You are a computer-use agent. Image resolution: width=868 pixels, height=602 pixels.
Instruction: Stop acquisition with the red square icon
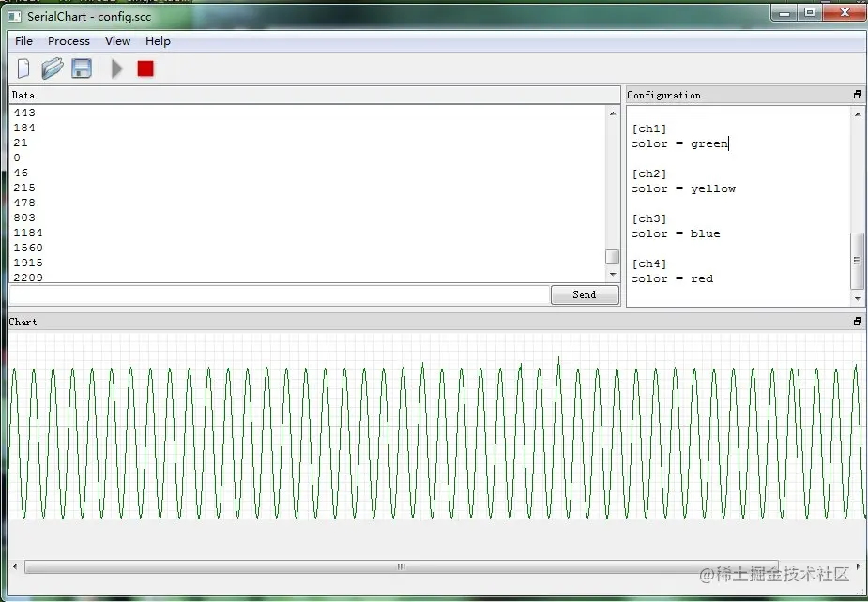(x=145, y=68)
